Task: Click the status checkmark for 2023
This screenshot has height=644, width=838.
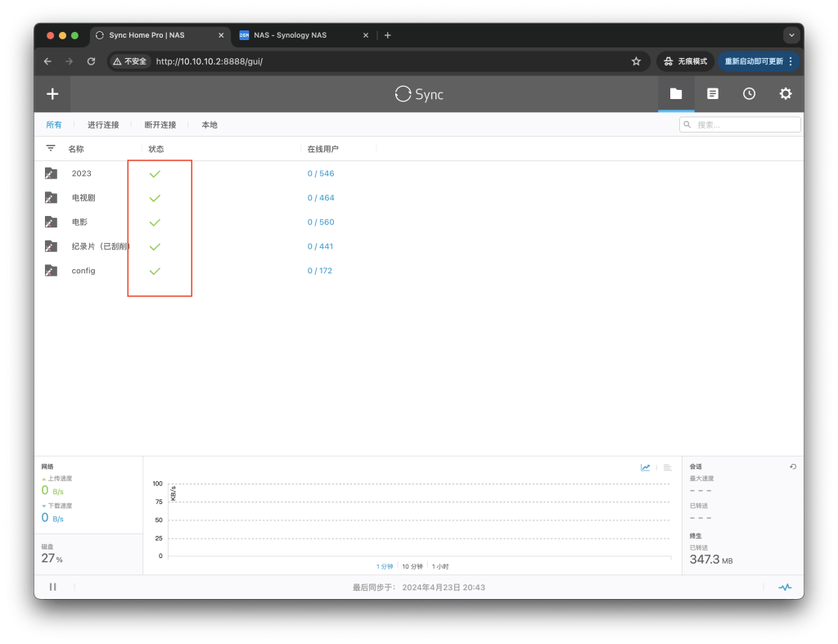Action: (155, 173)
